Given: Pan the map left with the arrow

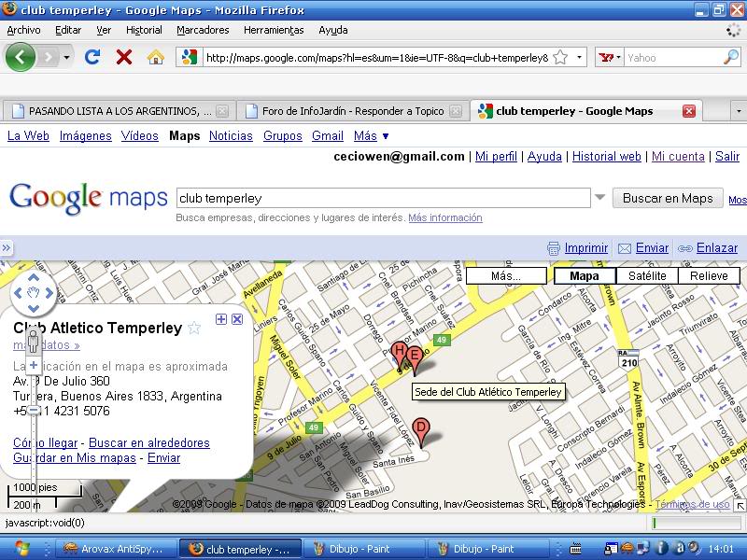Looking at the screenshot, I should point(18,293).
